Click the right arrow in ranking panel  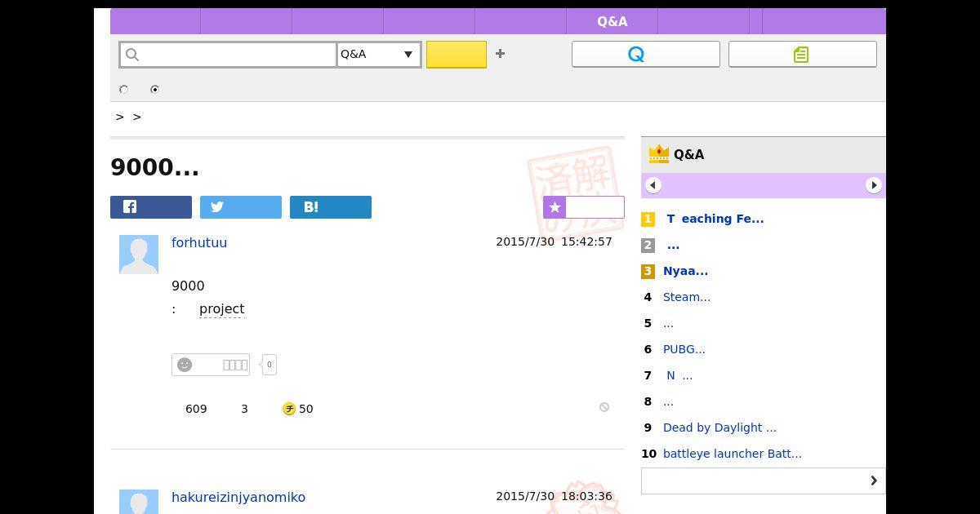(874, 185)
